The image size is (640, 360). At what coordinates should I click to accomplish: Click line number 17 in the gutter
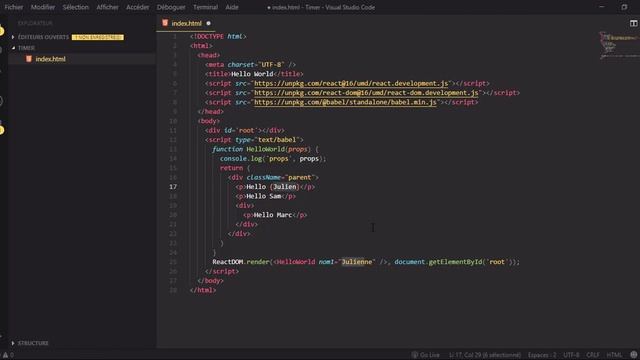tap(173, 187)
